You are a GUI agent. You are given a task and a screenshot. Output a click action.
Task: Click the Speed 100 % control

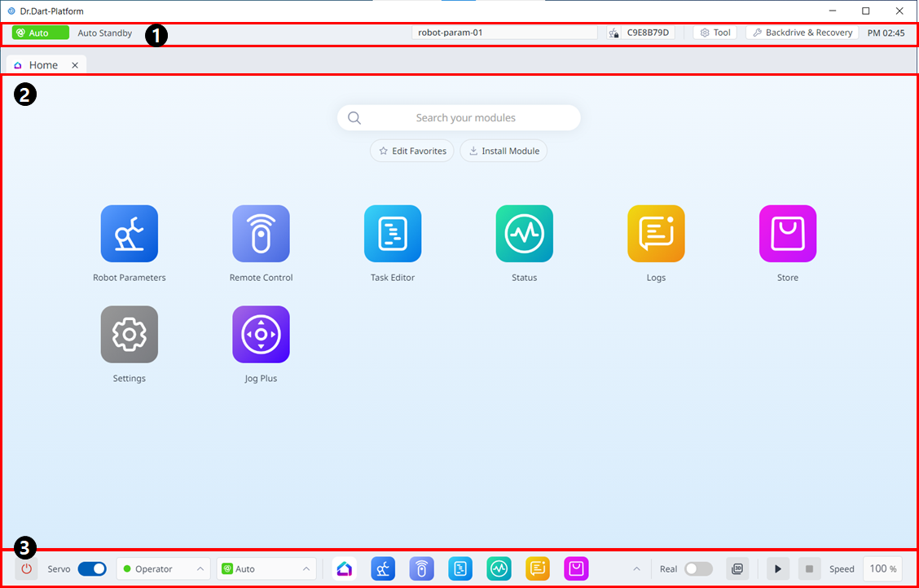coord(882,568)
